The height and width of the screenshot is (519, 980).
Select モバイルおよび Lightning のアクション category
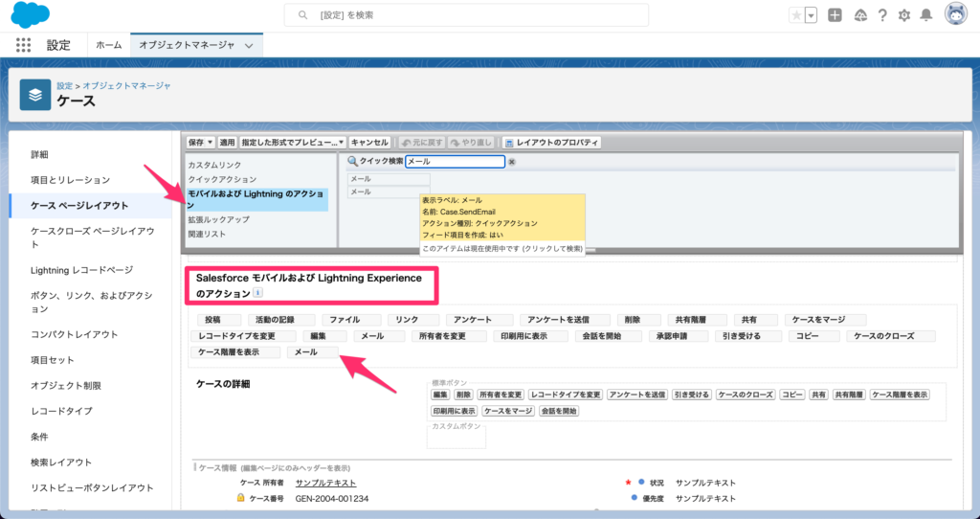[256, 199]
